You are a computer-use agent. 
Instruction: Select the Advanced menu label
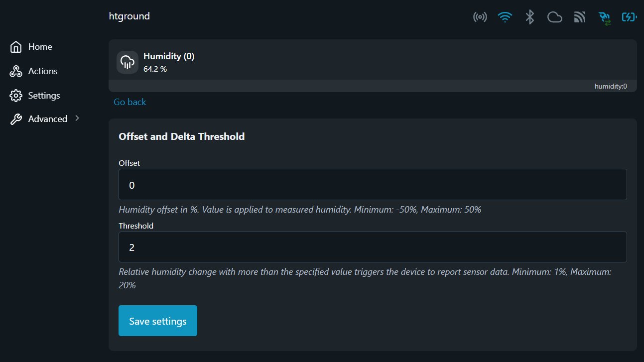click(47, 119)
